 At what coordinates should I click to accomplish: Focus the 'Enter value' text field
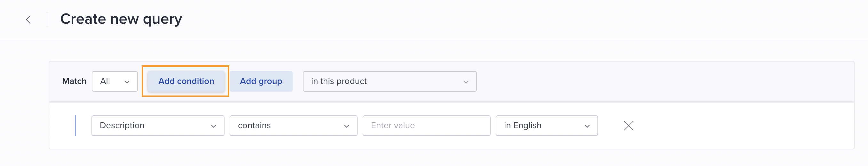coord(426,126)
